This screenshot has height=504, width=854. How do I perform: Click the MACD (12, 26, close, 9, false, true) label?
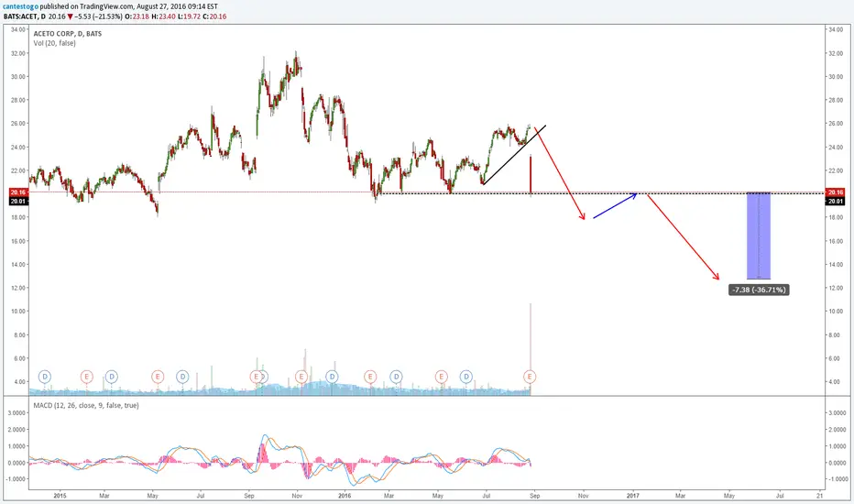(x=86, y=405)
